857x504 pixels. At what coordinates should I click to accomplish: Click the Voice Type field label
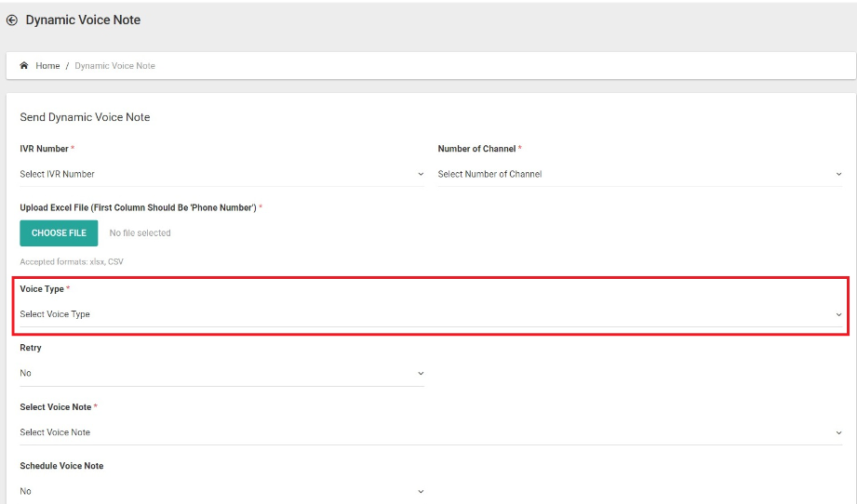[42, 289]
